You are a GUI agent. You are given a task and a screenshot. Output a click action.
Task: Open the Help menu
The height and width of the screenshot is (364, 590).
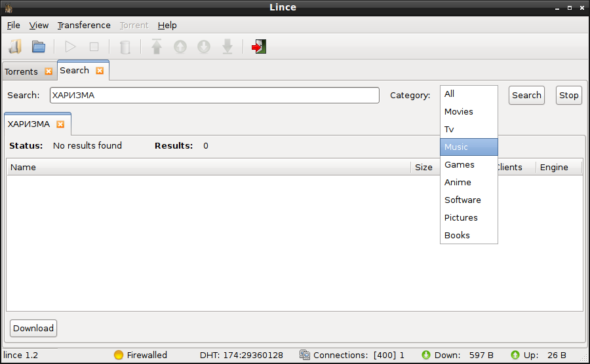pos(167,25)
